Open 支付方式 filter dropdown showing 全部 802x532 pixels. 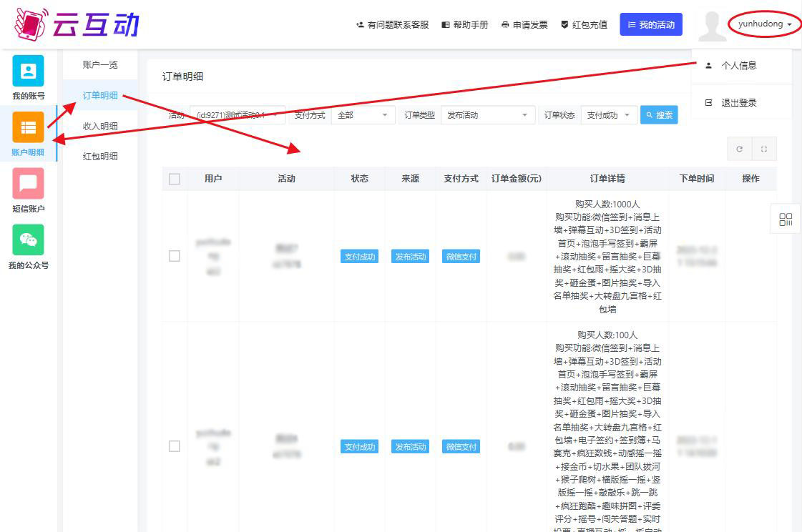pos(363,115)
